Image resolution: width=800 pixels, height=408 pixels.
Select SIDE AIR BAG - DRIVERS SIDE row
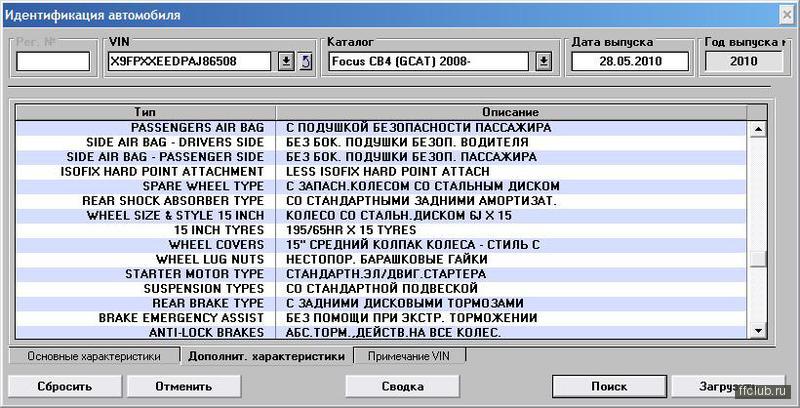pyautogui.click(x=380, y=142)
